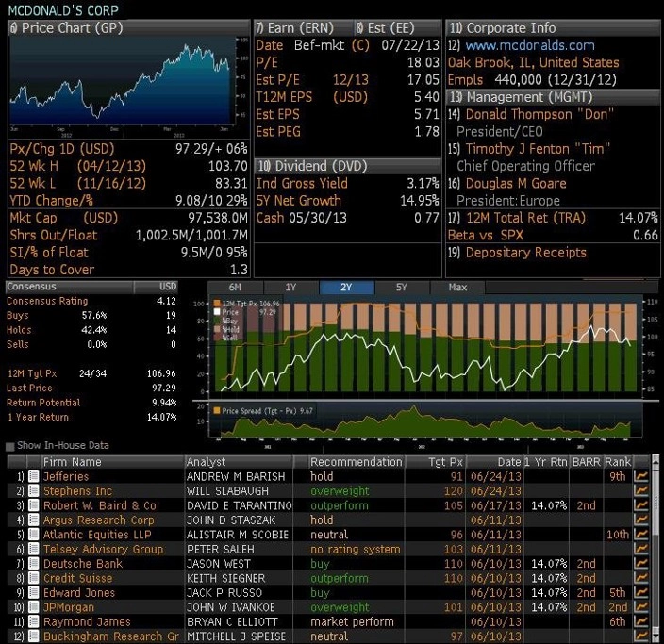Screen dimensions: 664x644
Task: Click the Price Spread legend swatch
Action: [x=217, y=411]
